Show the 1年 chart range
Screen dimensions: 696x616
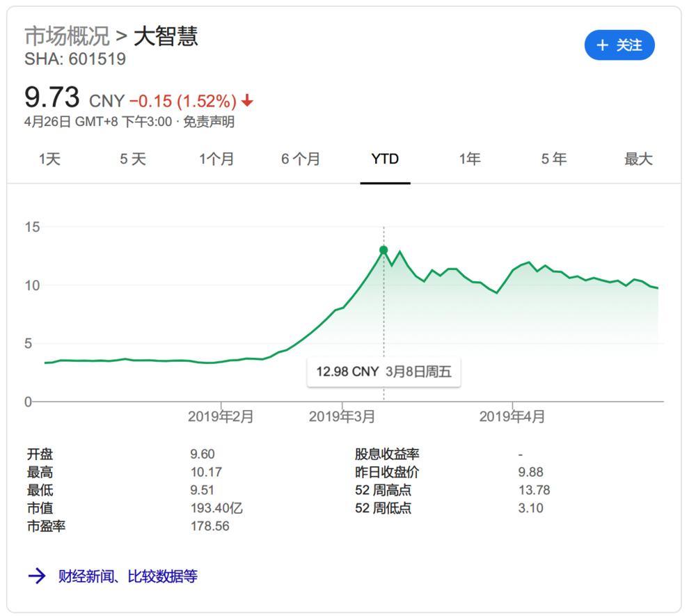pos(470,159)
